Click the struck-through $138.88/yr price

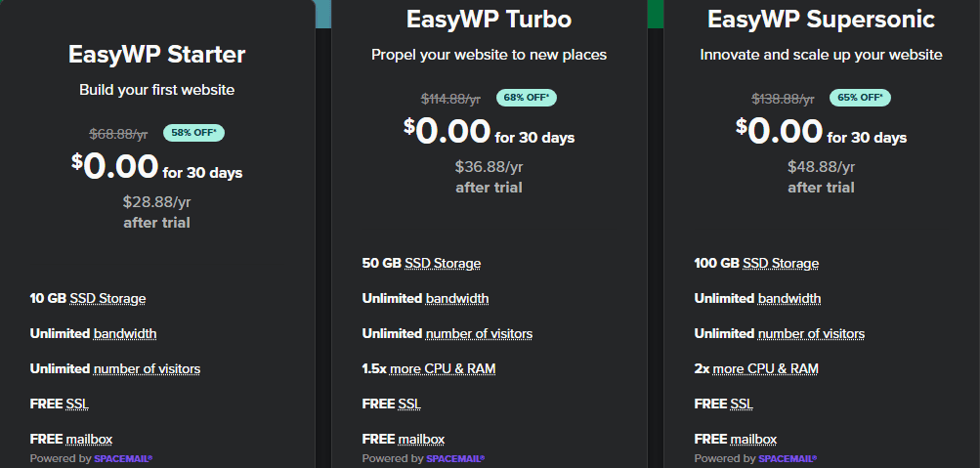pyautogui.click(x=784, y=99)
